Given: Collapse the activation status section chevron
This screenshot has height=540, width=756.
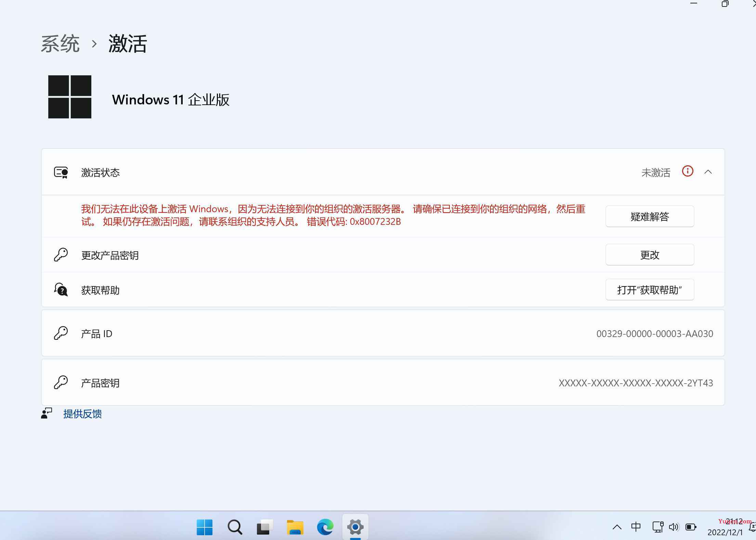Looking at the screenshot, I should click(708, 172).
